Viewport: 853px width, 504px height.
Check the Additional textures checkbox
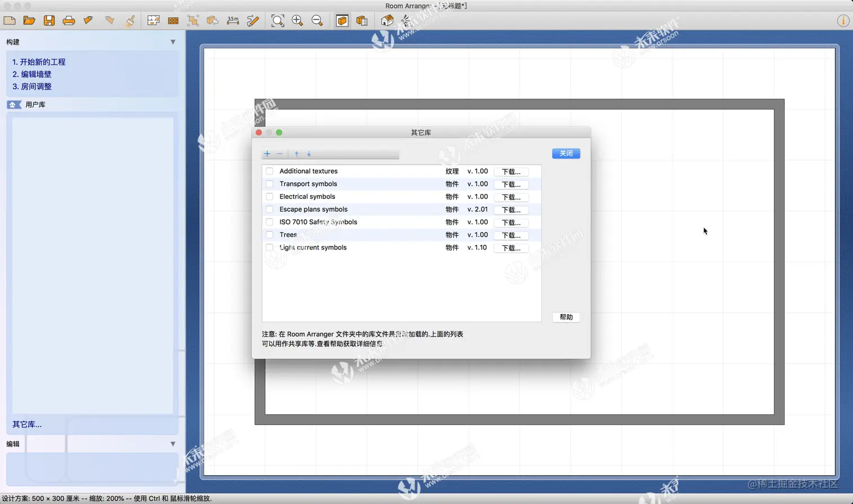tap(270, 171)
